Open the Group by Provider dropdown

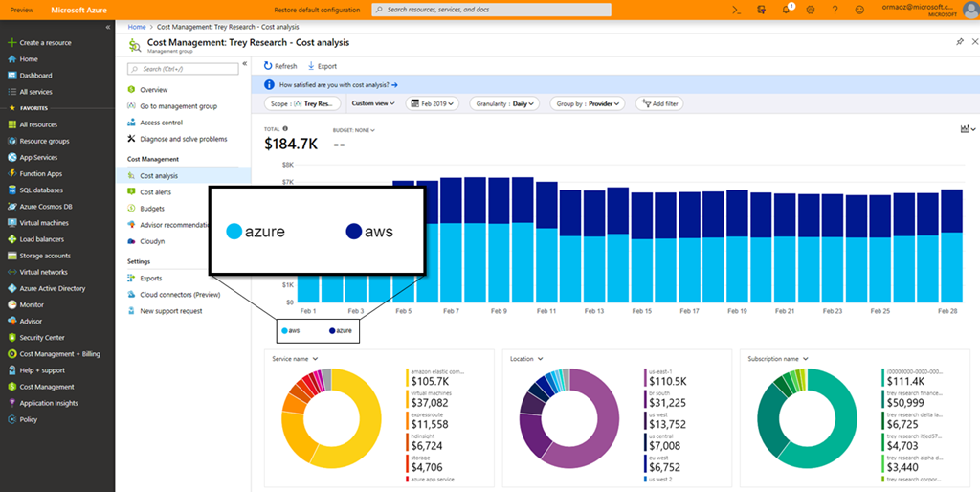tap(587, 103)
